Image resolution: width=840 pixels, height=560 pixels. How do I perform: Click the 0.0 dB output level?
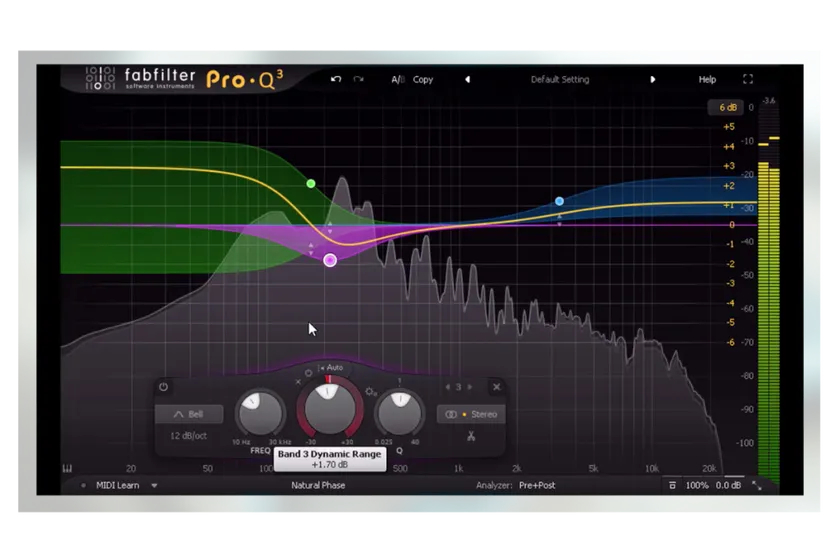tap(729, 485)
